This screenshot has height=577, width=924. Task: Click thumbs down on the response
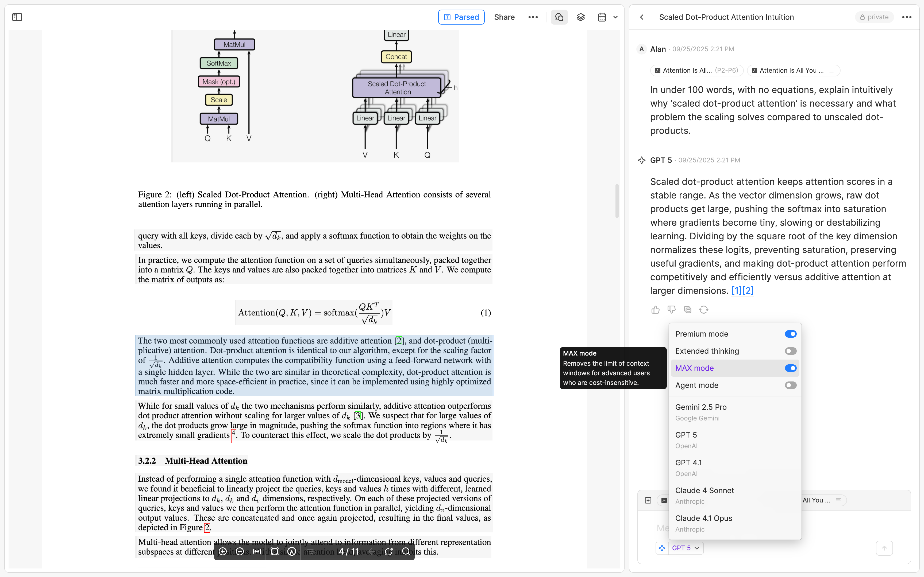coord(671,310)
